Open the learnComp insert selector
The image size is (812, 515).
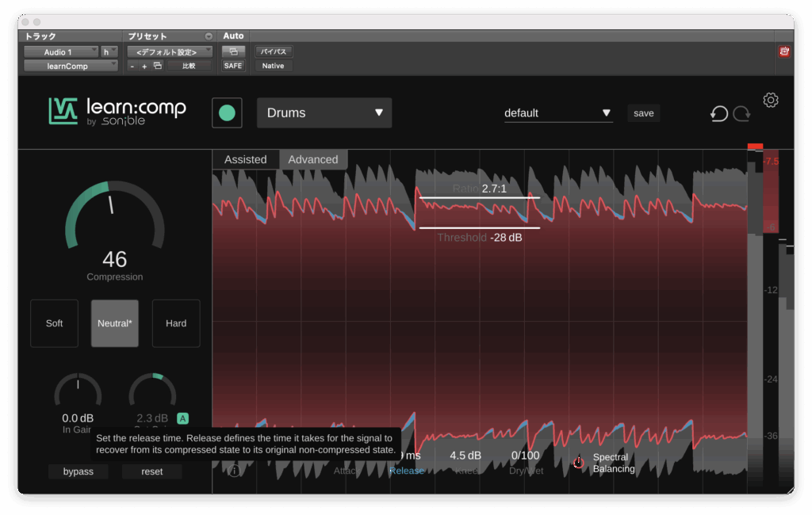(71, 67)
